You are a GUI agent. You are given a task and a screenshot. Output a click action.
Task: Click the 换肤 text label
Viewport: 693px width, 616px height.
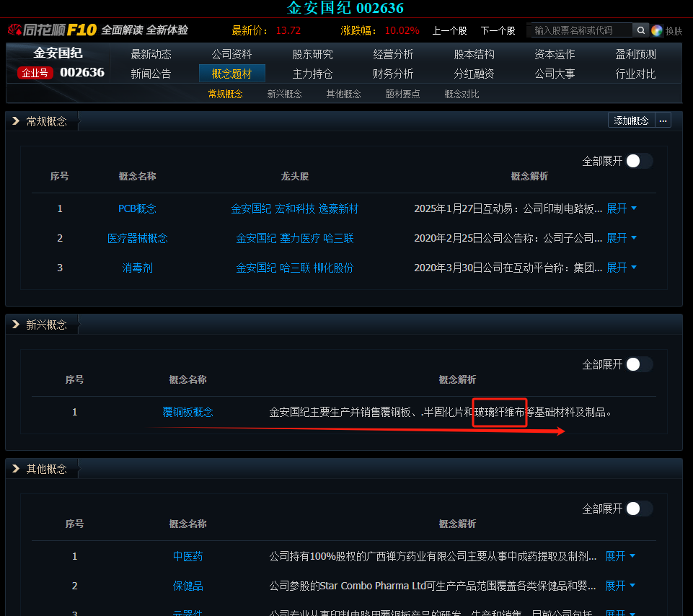pyautogui.click(x=674, y=31)
